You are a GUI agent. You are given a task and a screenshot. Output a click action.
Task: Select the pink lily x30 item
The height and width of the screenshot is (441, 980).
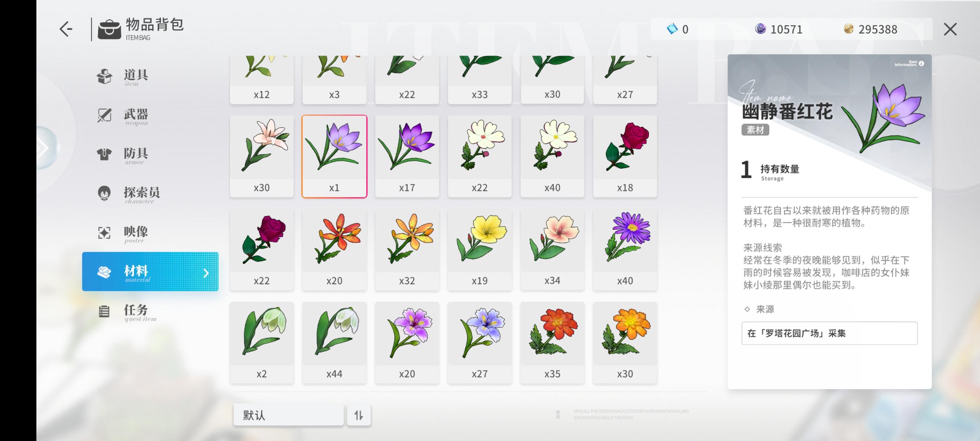[262, 156]
